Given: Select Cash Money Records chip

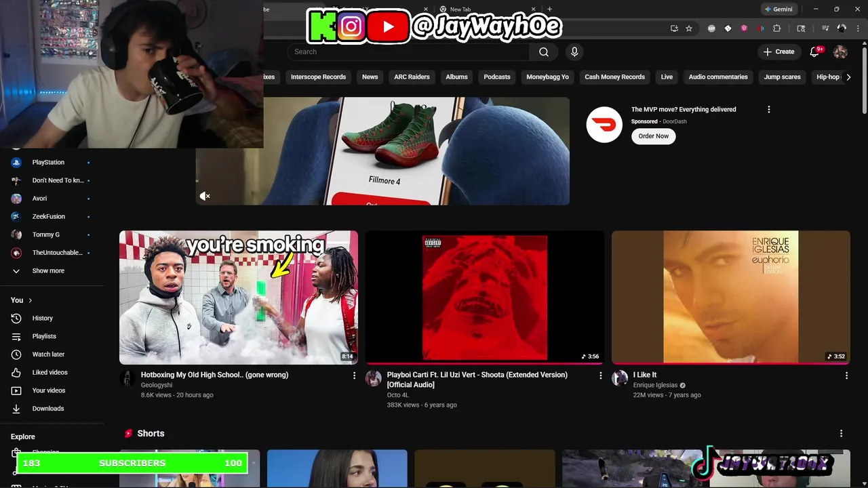Looking at the screenshot, I should click(614, 77).
